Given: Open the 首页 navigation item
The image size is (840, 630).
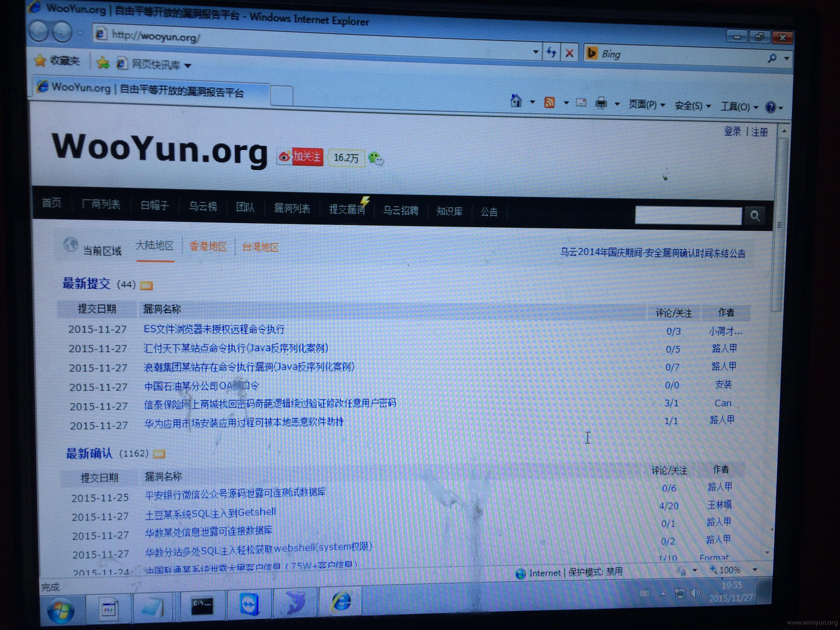Looking at the screenshot, I should click(52, 203).
